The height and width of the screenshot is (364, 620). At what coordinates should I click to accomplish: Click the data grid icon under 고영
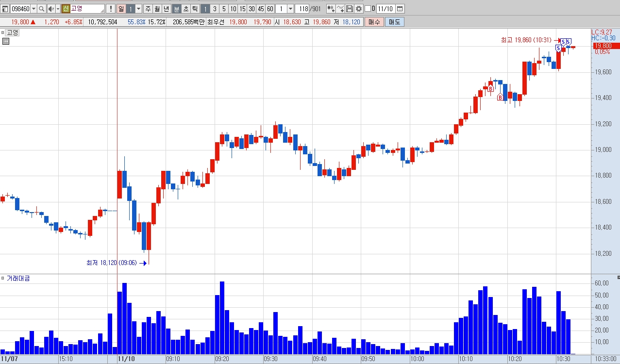point(5,41)
